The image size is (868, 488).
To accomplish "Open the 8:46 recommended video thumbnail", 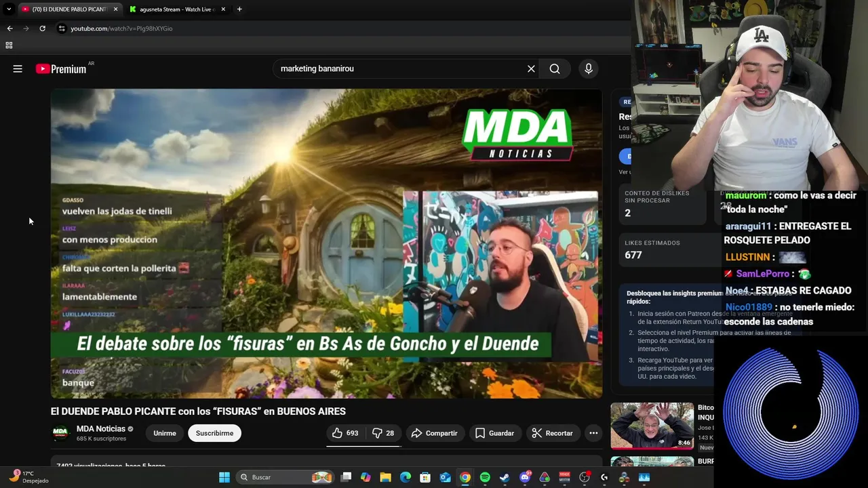I will pyautogui.click(x=652, y=426).
